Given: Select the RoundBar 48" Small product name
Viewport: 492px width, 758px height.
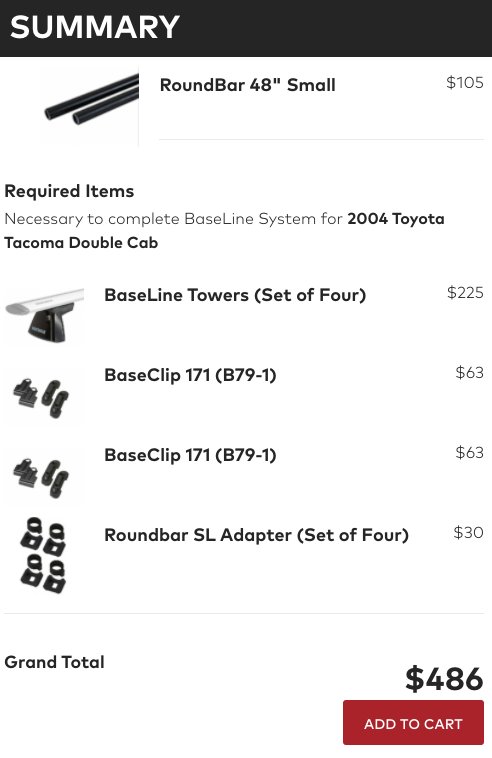Looking at the screenshot, I should click(247, 85).
